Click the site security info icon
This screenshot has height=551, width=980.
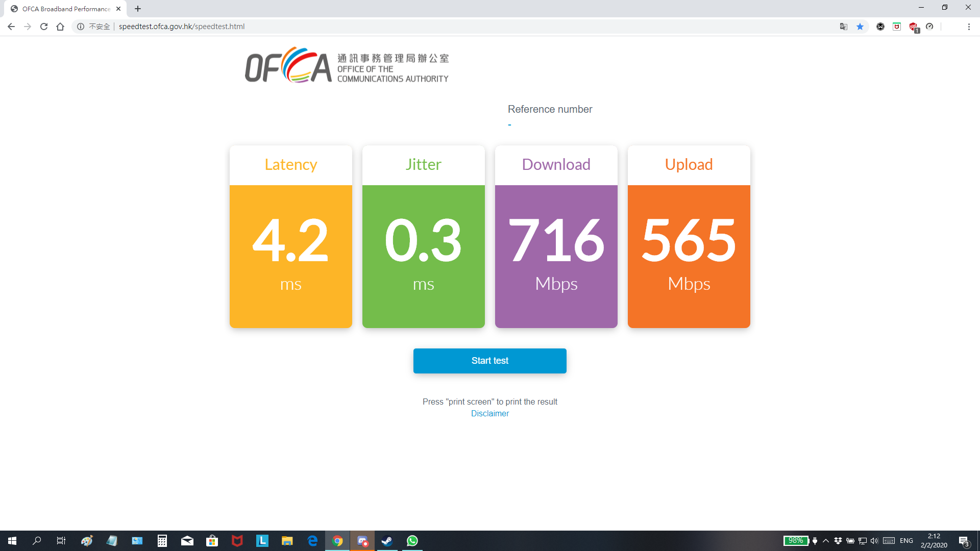pos(81,27)
